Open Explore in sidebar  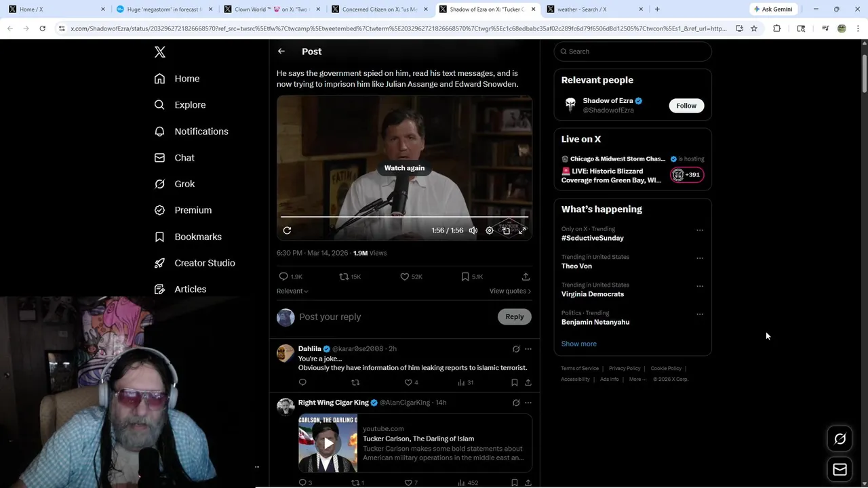coord(180,105)
